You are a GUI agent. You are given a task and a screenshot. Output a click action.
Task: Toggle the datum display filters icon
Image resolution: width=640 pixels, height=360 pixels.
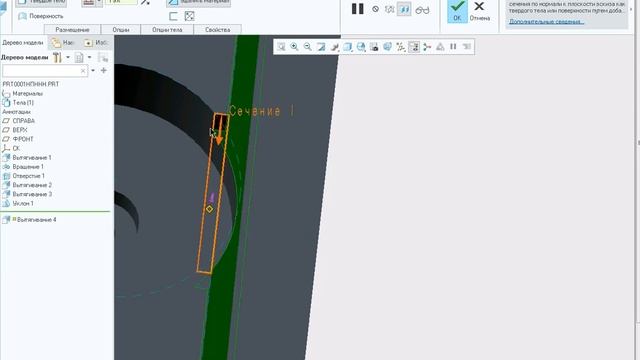400,47
